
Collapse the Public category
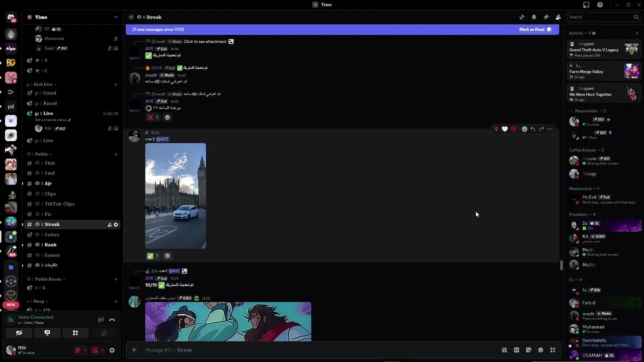point(40,154)
